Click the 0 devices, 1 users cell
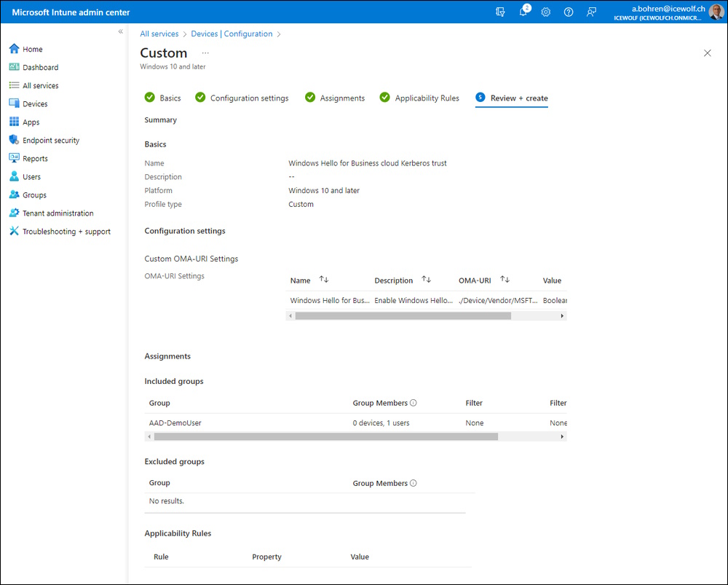This screenshot has width=728, height=585. 381,423
